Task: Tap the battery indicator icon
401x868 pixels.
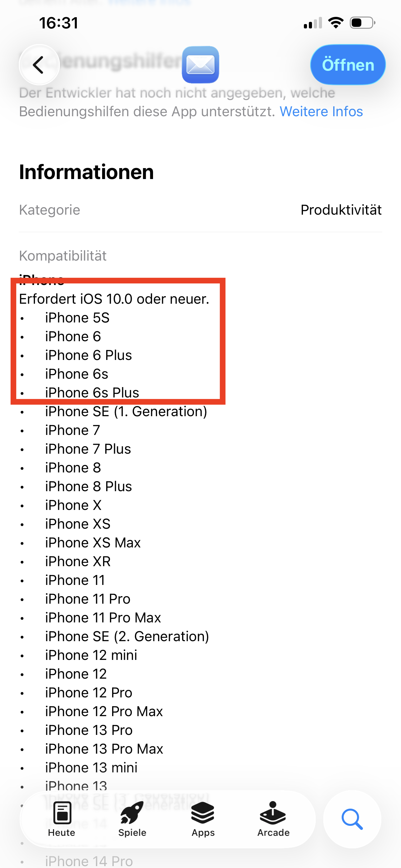Action: pyautogui.click(x=362, y=23)
